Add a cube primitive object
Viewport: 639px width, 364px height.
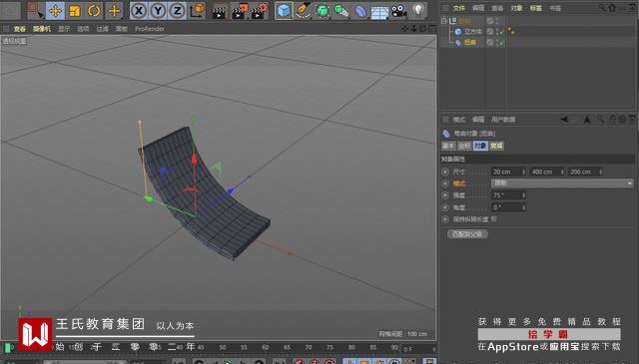tap(284, 11)
